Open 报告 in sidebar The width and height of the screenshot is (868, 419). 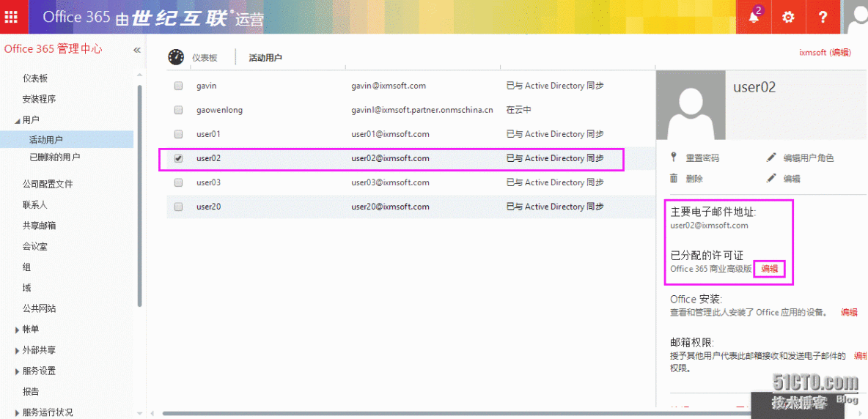[x=31, y=391]
